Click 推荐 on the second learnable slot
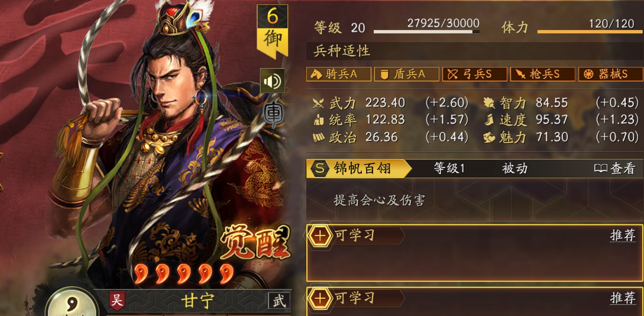Viewport: 644px width, 316px height. coord(623,298)
